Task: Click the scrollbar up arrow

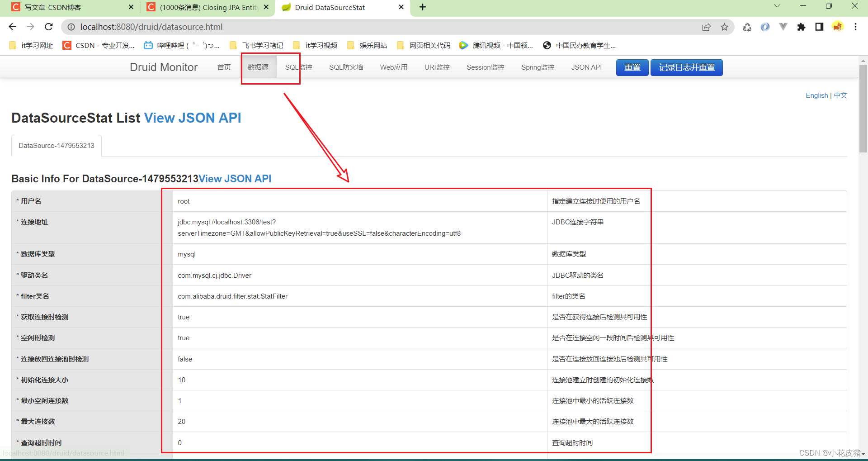Action: tap(863, 60)
